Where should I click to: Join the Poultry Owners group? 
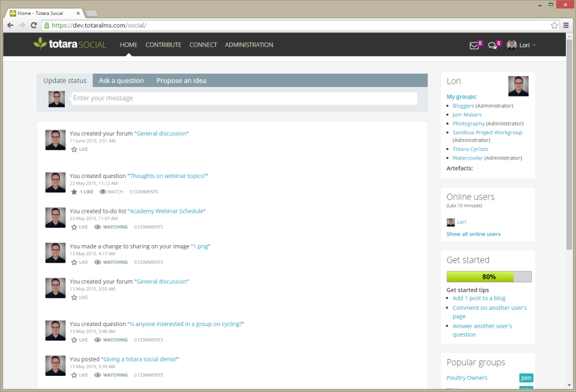pos(526,378)
